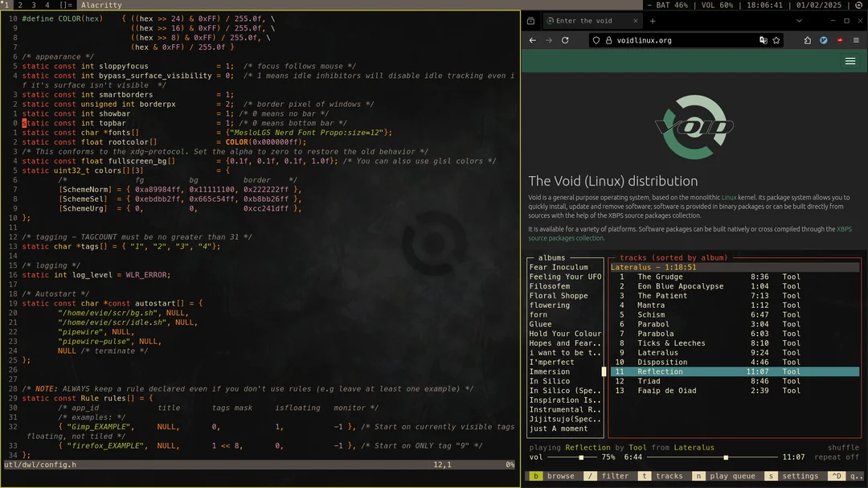868x488 pixels.
Task: Select the 'tracks' view in music player
Action: click(x=662, y=476)
